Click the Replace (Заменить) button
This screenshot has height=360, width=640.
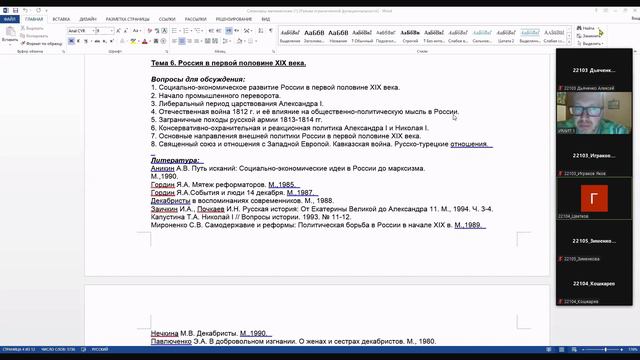point(589,36)
